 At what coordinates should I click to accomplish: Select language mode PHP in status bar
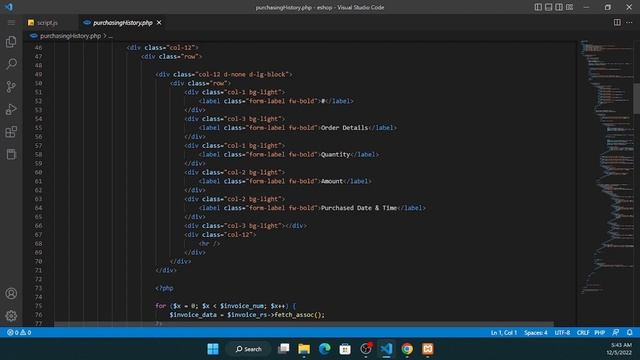[600, 333]
